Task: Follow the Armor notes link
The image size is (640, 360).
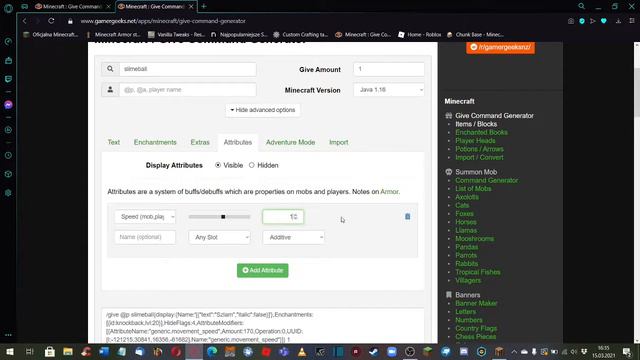Action: tap(389, 192)
